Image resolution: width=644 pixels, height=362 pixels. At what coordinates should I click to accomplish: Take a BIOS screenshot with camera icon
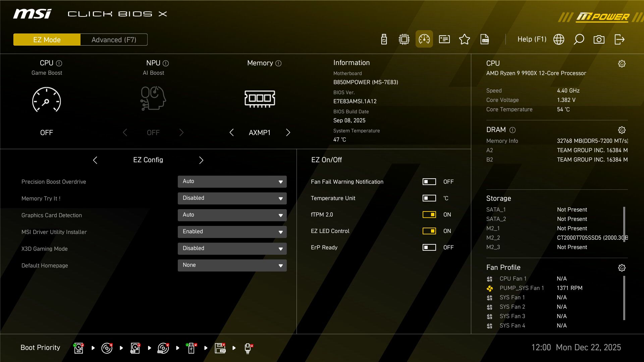point(600,39)
